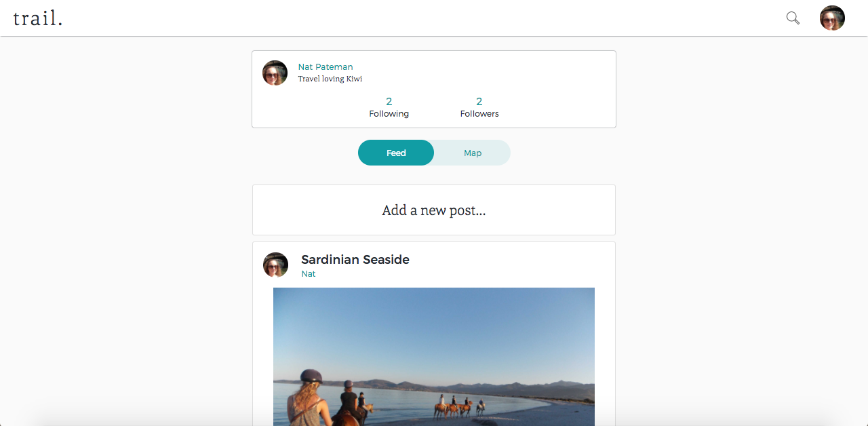Image resolution: width=868 pixels, height=426 pixels.
Task: Click avatar beside Sardinian Seaside post
Action: [275, 265]
